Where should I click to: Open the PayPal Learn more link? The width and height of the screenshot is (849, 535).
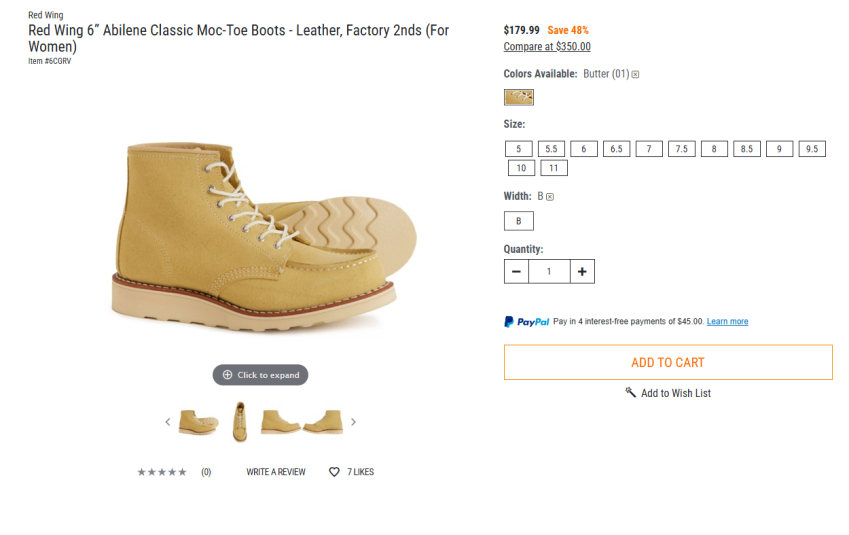pyautogui.click(x=727, y=322)
